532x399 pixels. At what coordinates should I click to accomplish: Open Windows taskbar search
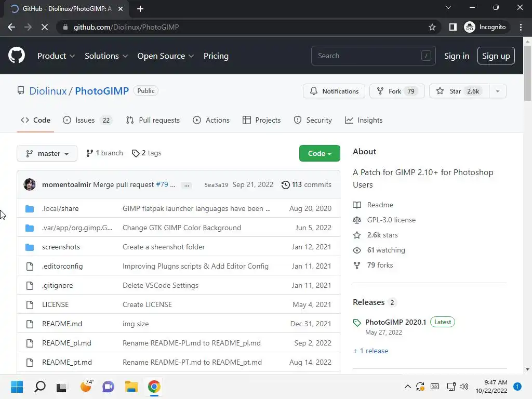[x=40, y=387]
